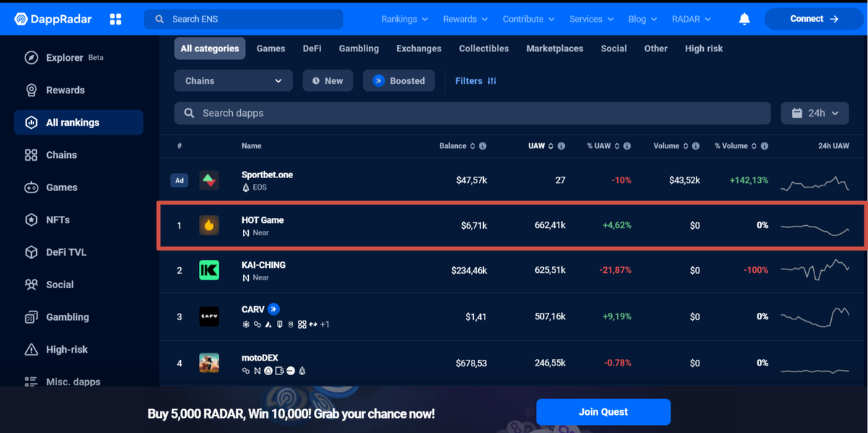Screen dimensions: 868x433
Task: Click the Join Quest button
Action: point(603,412)
